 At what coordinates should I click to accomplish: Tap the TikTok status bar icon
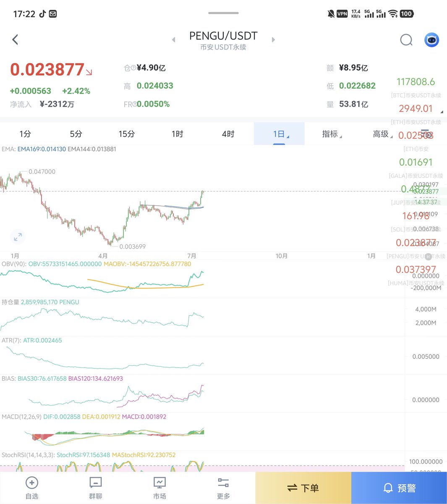pos(42,14)
